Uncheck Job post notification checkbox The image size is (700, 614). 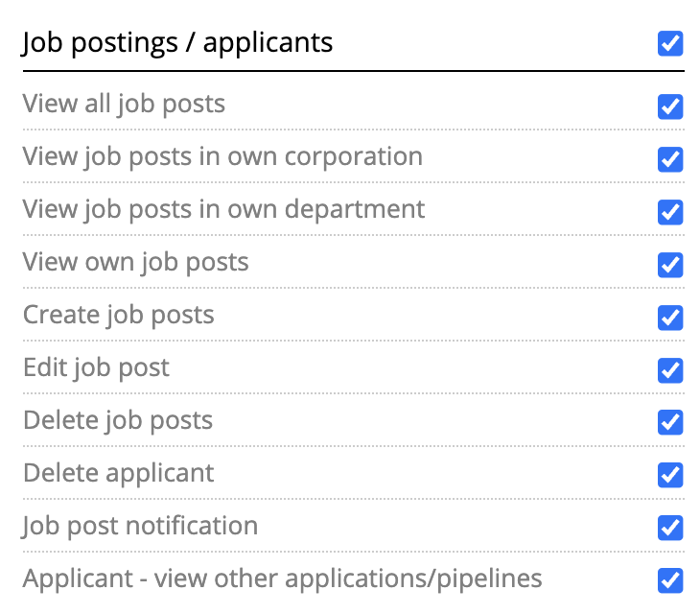tap(670, 528)
